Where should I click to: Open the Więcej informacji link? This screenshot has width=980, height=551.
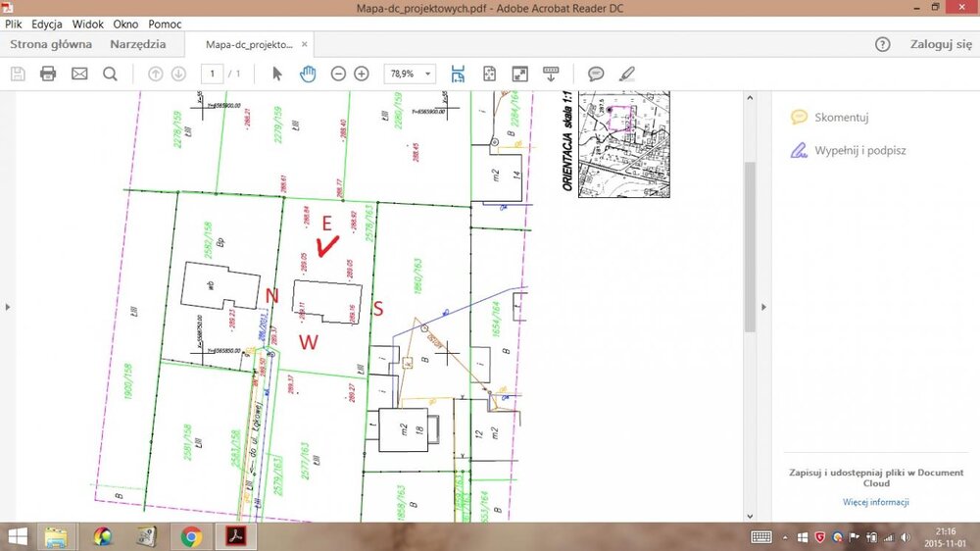pyautogui.click(x=876, y=502)
